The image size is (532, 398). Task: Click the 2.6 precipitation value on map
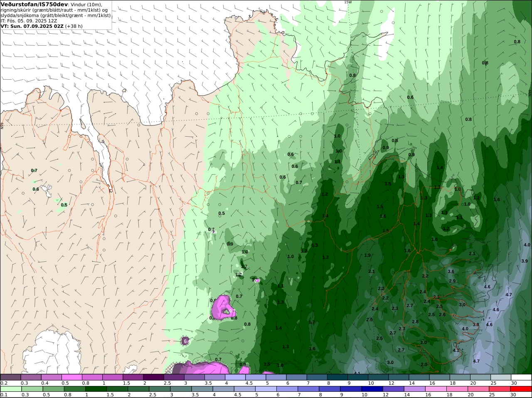tap(442, 315)
